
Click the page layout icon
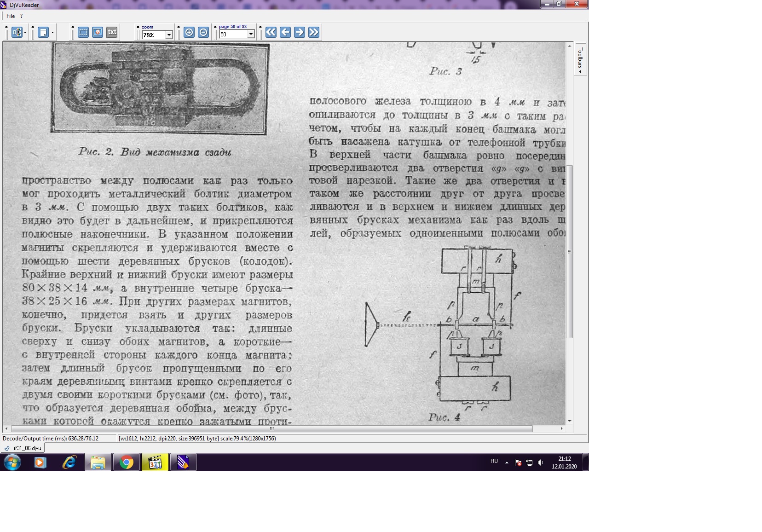pos(43,32)
